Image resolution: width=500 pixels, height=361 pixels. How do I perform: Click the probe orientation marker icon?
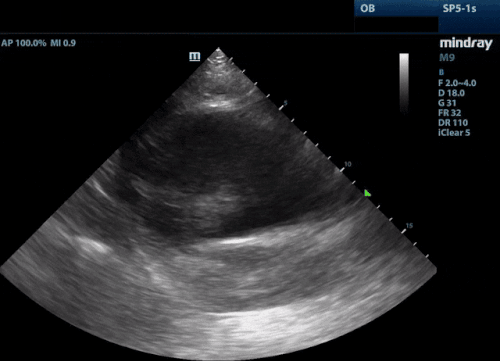(x=195, y=56)
